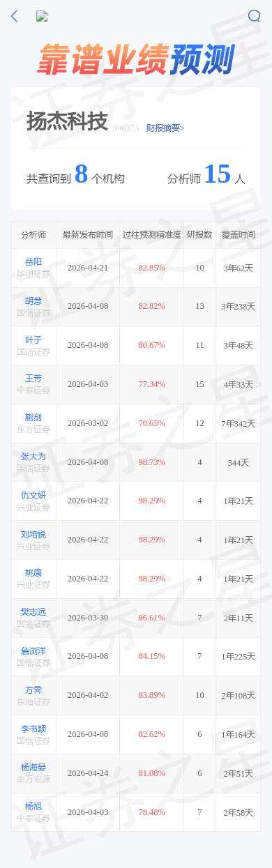Open analyst 蒯剑 from 东方证券

[x=33, y=417]
